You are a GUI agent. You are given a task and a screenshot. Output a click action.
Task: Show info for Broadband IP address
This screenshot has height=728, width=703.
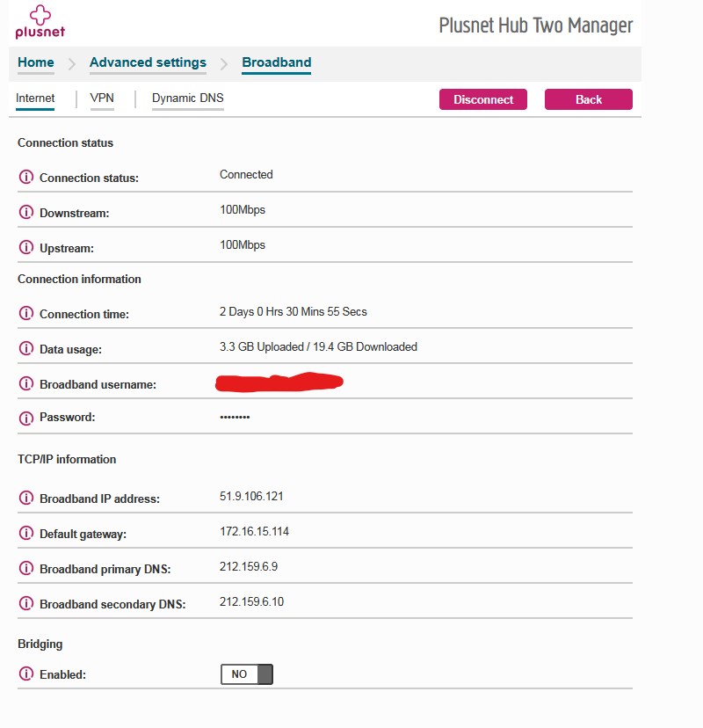coord(25,499)
